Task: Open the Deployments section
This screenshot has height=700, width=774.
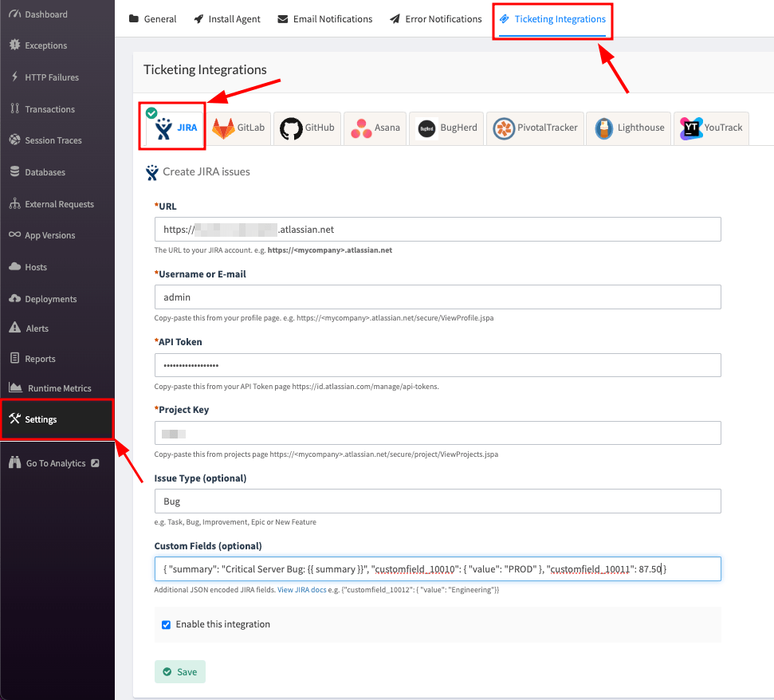Action: 49,298
